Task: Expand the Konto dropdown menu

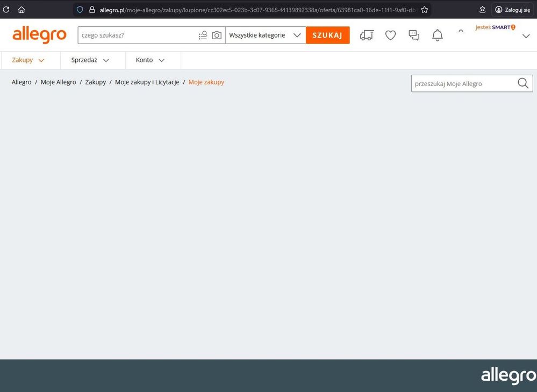Action: tap(150, 60)
